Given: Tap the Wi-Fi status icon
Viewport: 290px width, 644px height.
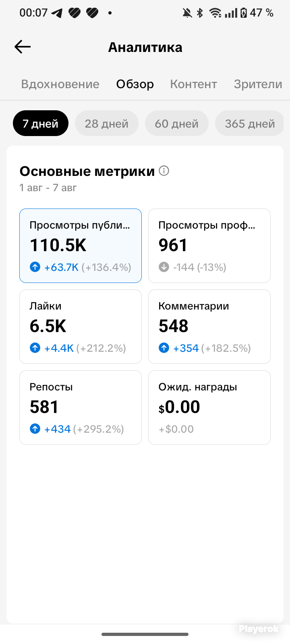Looking at the screenshot, I should coord(215,13).
